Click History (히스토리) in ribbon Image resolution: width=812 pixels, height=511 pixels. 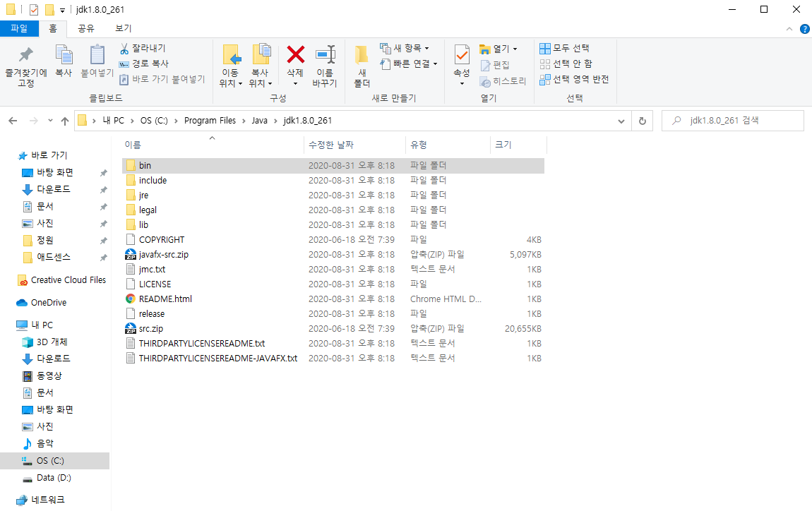(503, 81)
